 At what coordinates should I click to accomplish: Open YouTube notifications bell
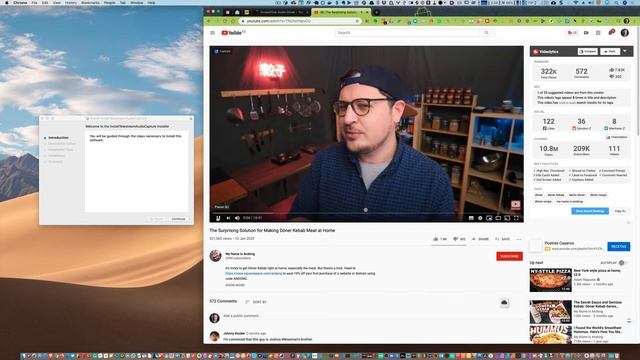pyautogui.click(x=611, y=33)
